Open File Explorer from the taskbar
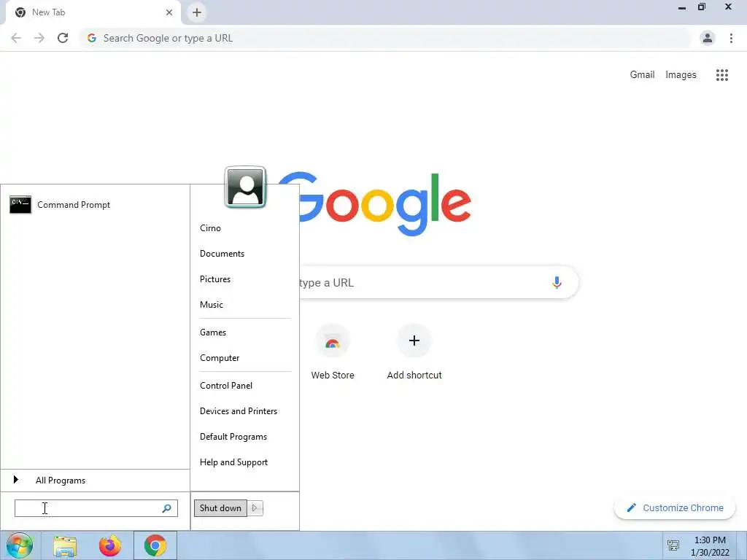 point(65,546)
